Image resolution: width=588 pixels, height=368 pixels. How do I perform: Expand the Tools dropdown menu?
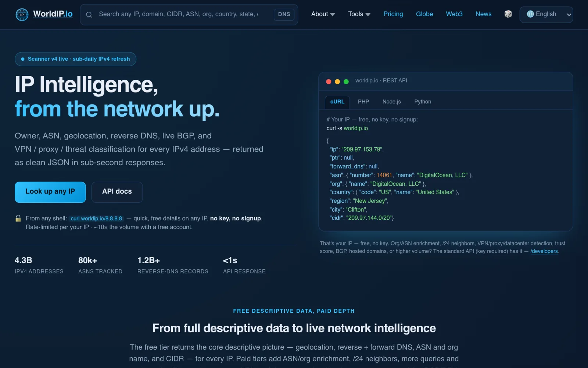tap(359, 14)
